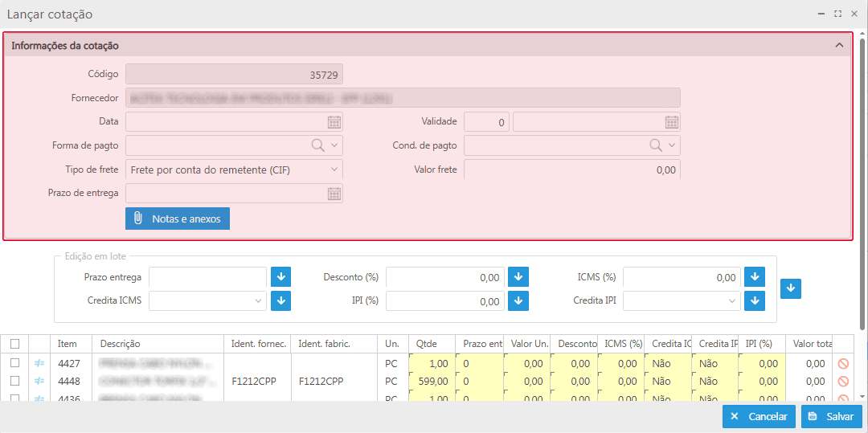Click the Salvar button

(x=831, y=417)
